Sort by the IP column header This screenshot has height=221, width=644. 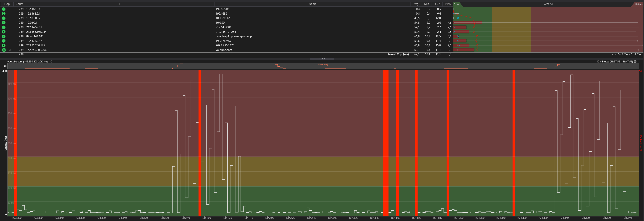point(120,4)
